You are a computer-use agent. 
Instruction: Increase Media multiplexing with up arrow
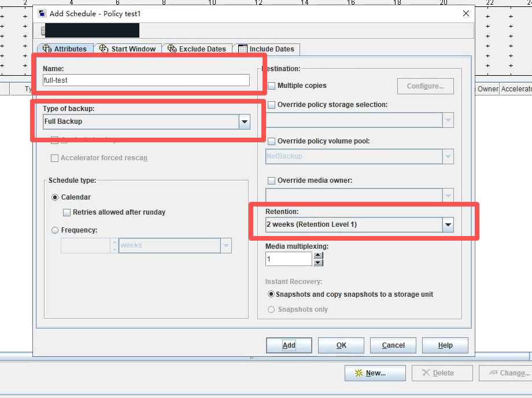click(318, 256)
